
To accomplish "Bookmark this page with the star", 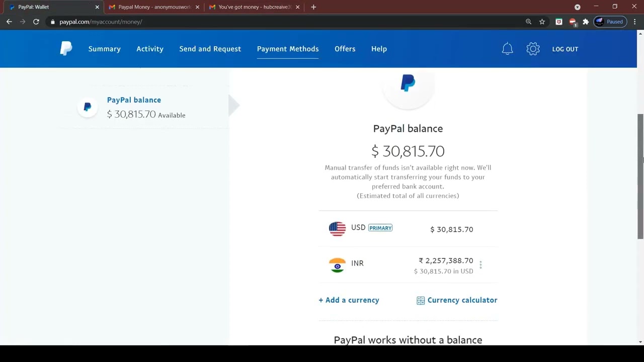I will (542, 22).
